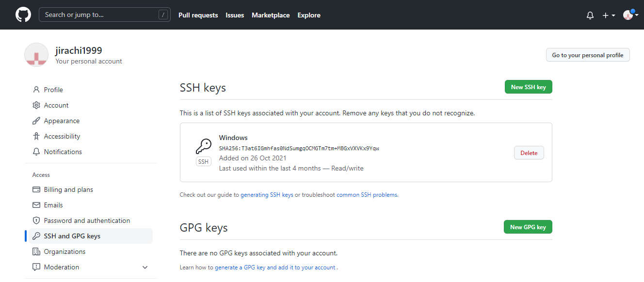Click the Appearance paintbrush icon
The height and width of the screenshot is (282, 644).
tap(36, 121)
